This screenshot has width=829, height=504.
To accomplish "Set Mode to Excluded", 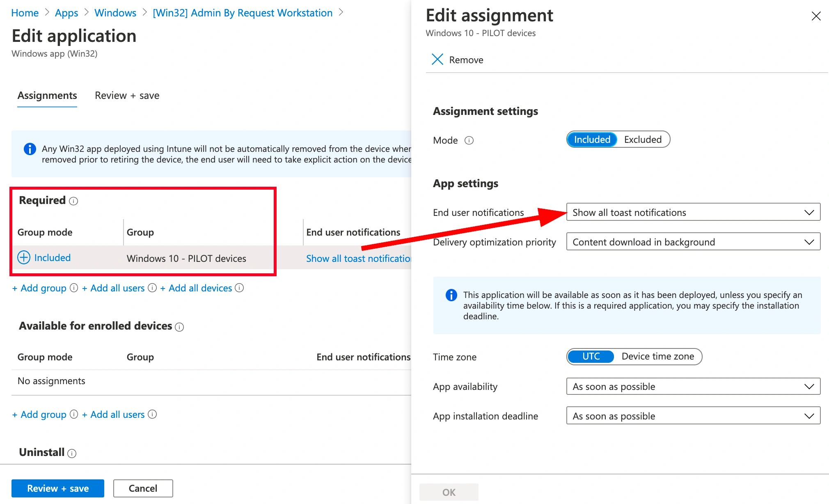I will [642, 140].
